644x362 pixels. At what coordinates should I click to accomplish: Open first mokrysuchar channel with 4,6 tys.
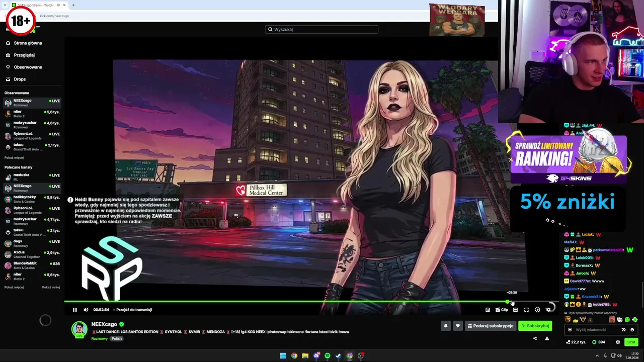pos(32,125)
